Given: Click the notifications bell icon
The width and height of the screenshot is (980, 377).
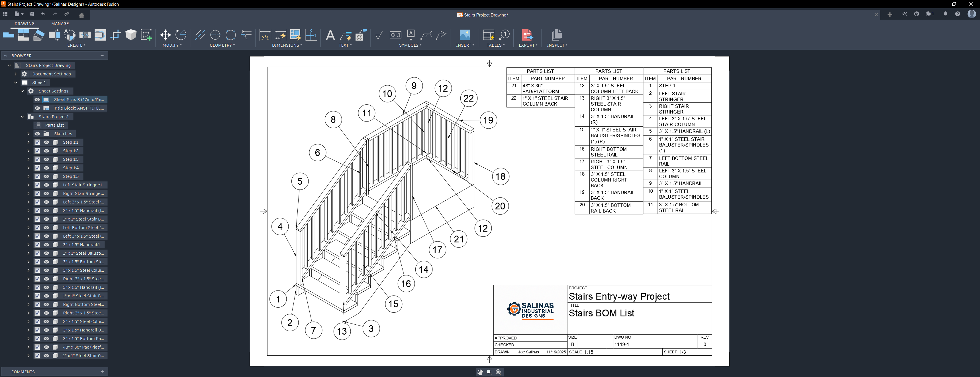Looking at the screenshot, I should [x=945, y=14].
